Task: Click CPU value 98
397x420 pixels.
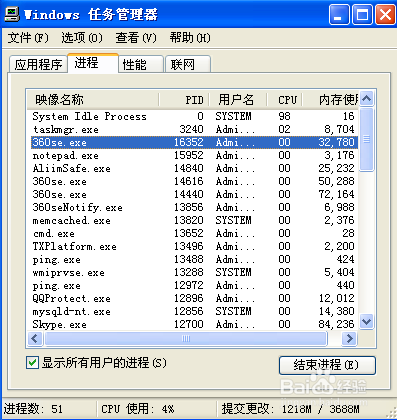Action: click(284, 116)
